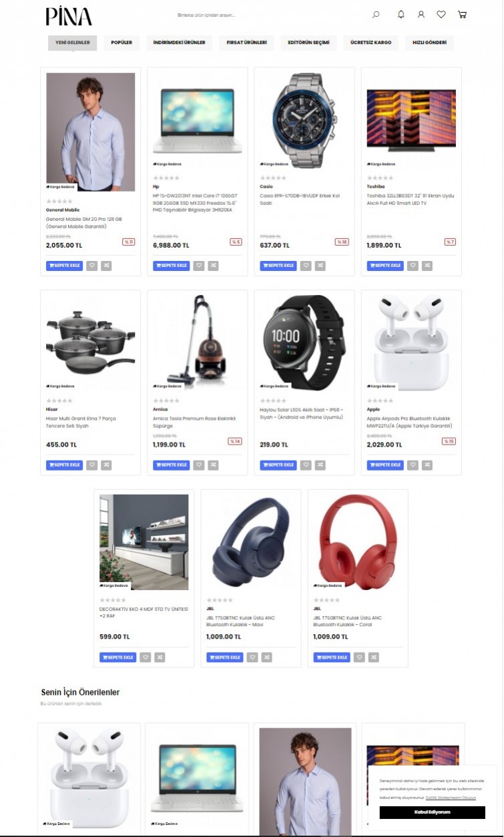Open the shopping cart icon
The height and width of the screenshot is (837, 504).
[462, 15]
